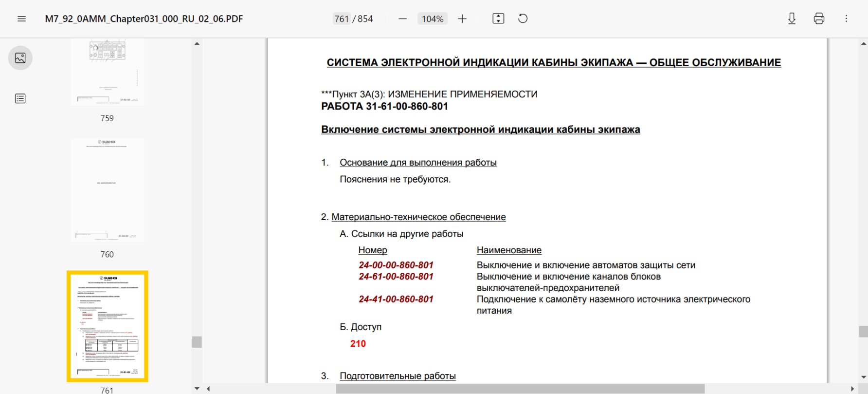Click Подготовительные работы heading
Screen dimensions: 868x394
pyautogui.click(x=398, y=375)
